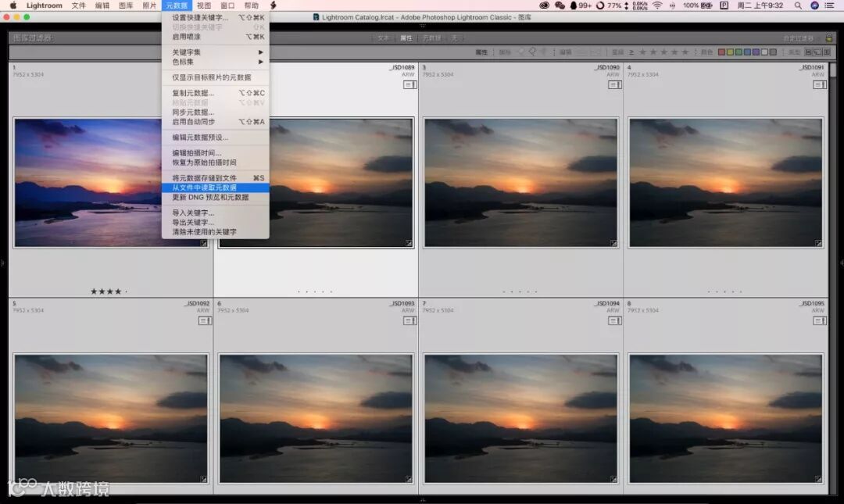
Task: Open QQ penguin icon in menu bar
Action: click(x=574, y=5)
